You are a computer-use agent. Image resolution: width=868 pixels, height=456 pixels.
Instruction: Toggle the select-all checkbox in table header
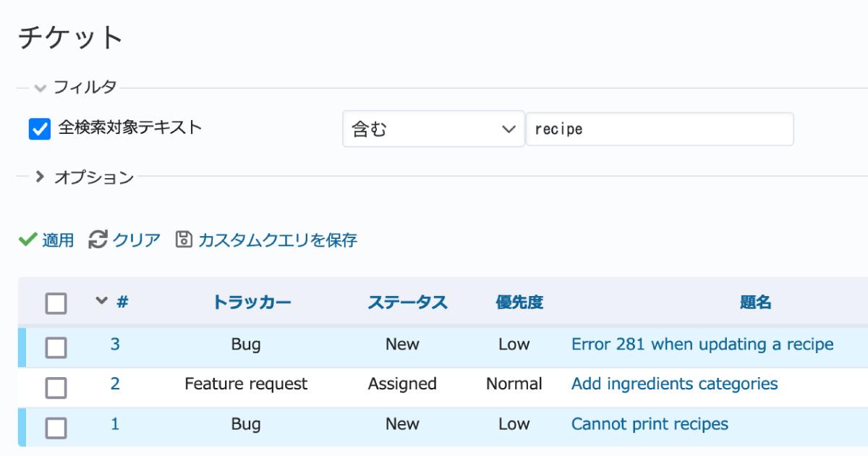(56, 303)
